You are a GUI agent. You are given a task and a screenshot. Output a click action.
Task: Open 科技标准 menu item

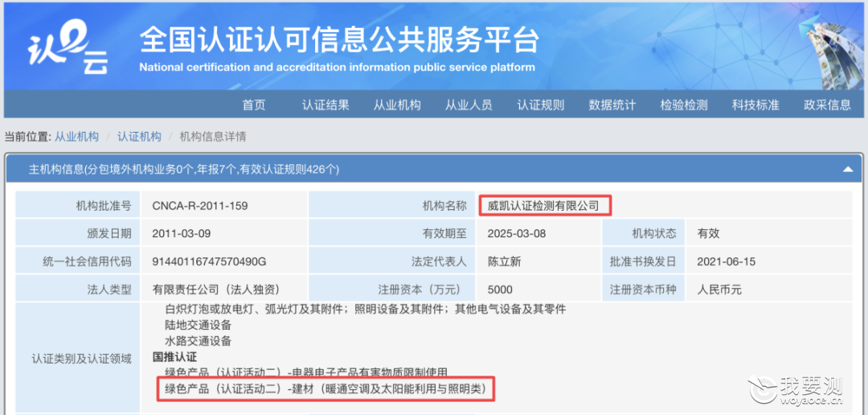pyautogui.click(x=755, y=105)
